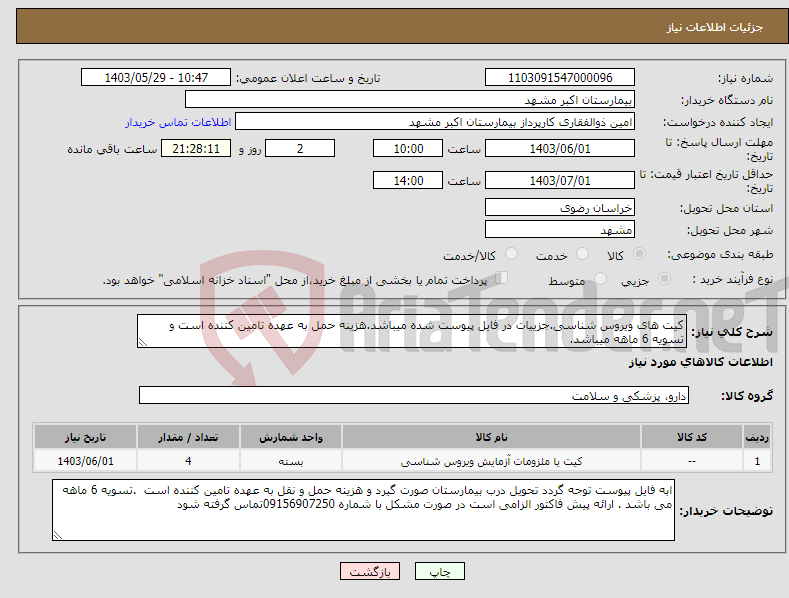Click item name کیت یا ملزومات آزمایش ویروس شناسی

pos(491,461)
